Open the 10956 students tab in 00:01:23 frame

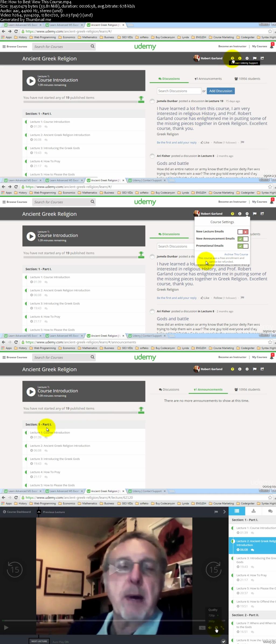247,79
